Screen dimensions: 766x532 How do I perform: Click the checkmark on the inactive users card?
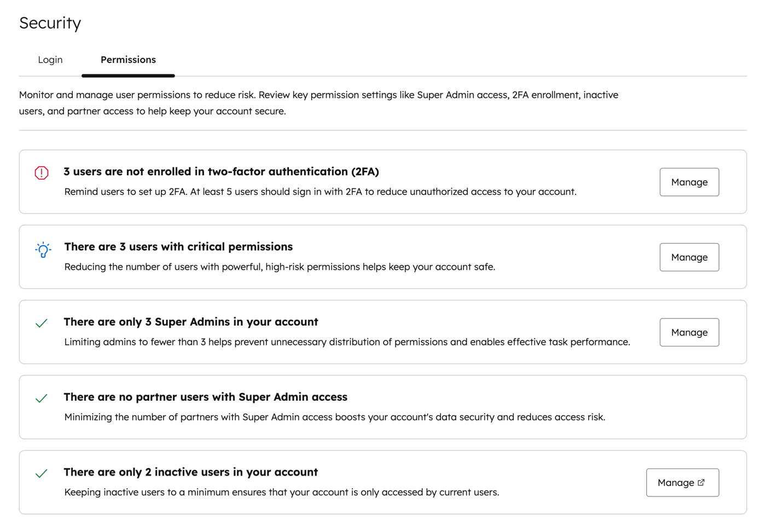41,473
